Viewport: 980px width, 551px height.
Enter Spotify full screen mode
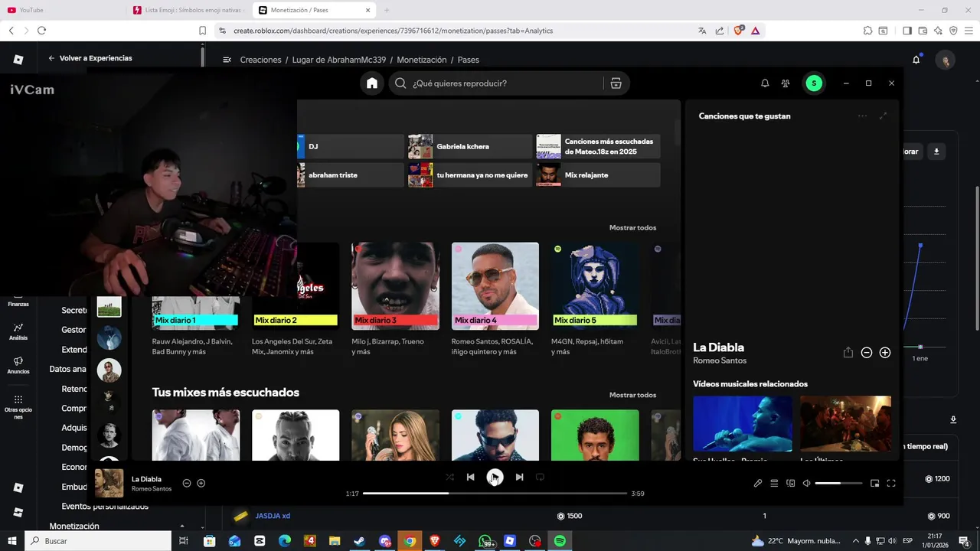(x=891, y=483)
